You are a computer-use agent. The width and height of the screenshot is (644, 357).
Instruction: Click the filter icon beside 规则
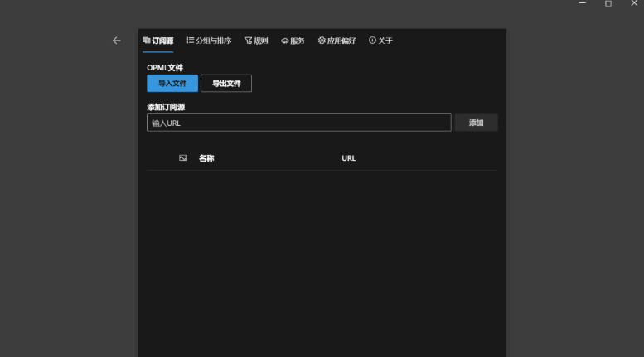[248, 41]
